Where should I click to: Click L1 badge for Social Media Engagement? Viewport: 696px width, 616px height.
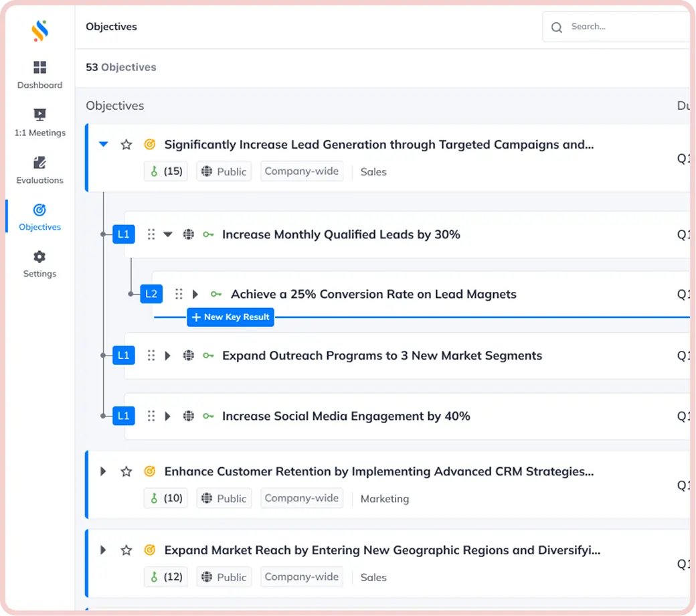click(123, 416)
